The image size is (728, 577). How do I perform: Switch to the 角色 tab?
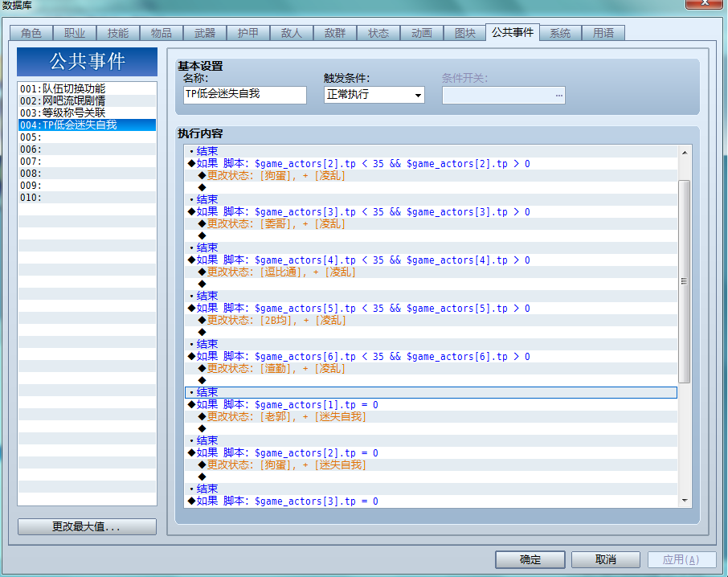pos(31,33)
